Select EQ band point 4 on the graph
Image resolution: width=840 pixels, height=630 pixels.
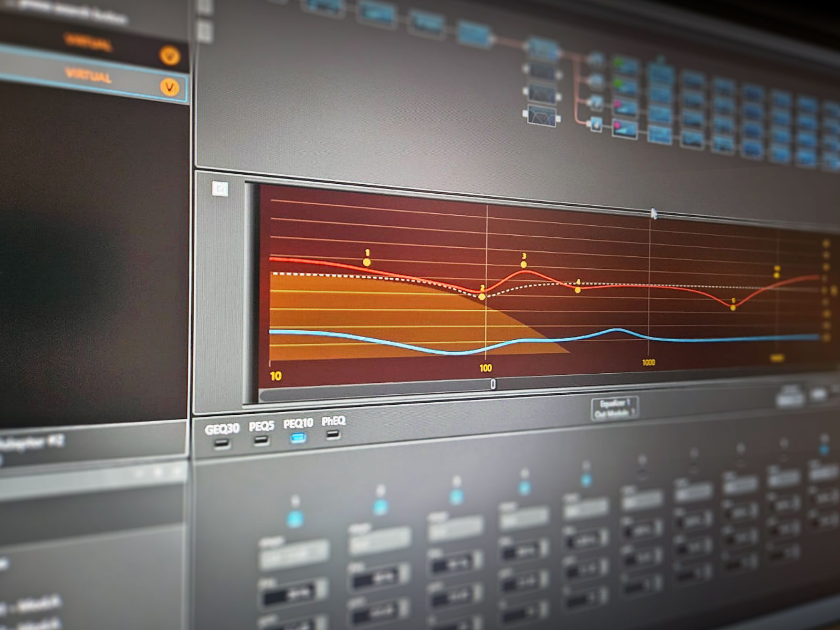578,289
